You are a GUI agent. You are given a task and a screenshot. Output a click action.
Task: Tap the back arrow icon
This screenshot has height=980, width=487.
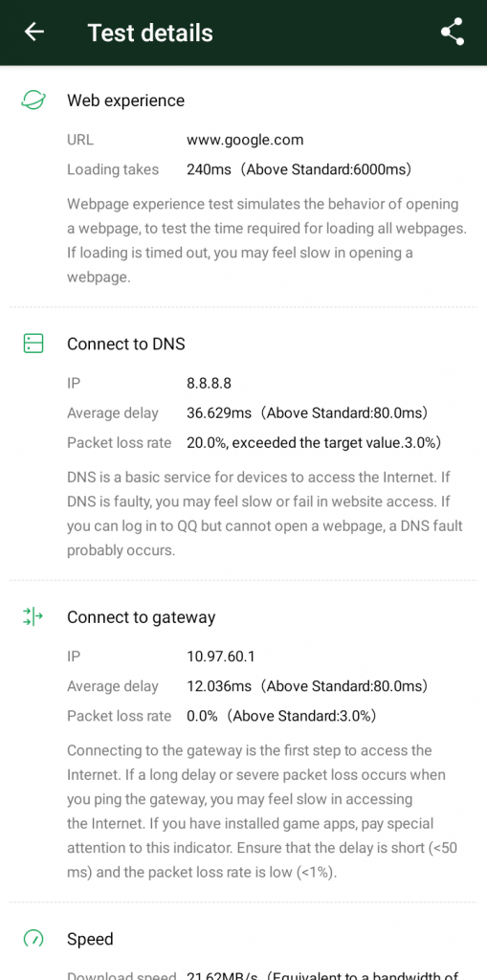tap(33, 32)
